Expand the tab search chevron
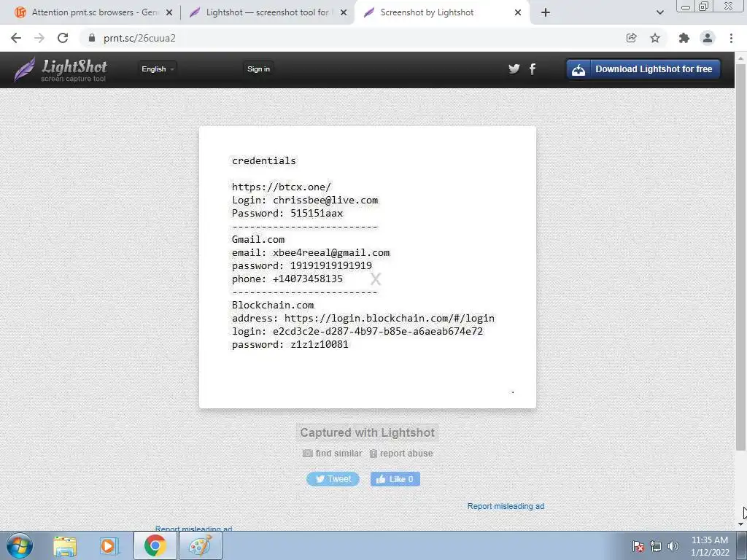Viewport: 747px width, 560px height. [x=659, y=12]
